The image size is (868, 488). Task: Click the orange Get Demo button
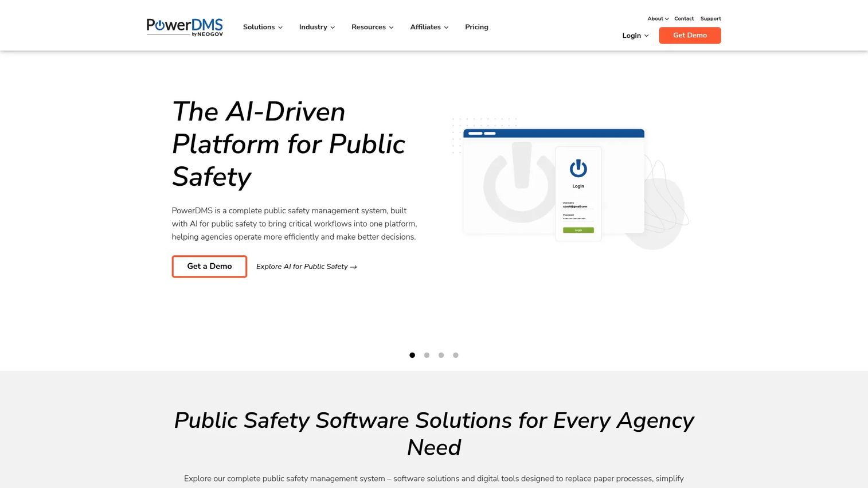[690, 36]
